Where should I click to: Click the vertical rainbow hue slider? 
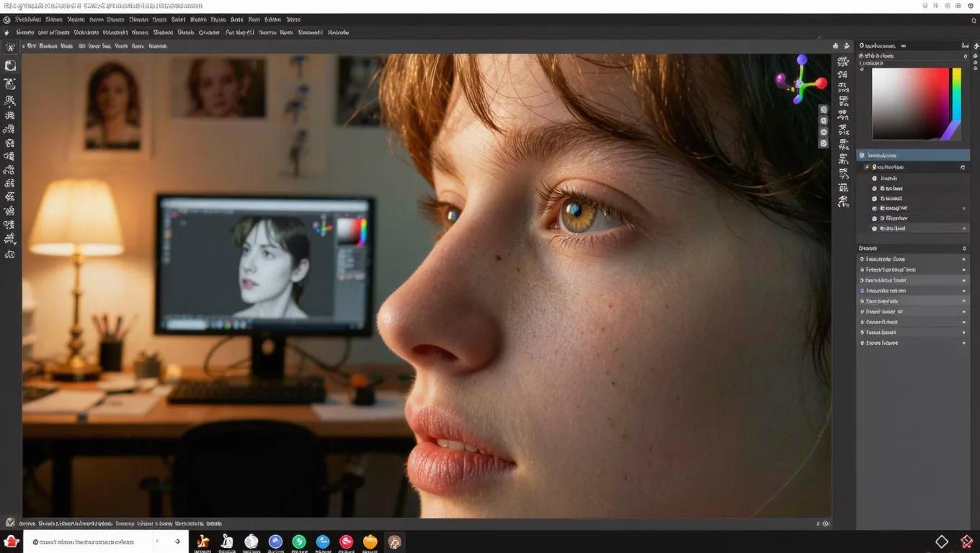point(956,94)
